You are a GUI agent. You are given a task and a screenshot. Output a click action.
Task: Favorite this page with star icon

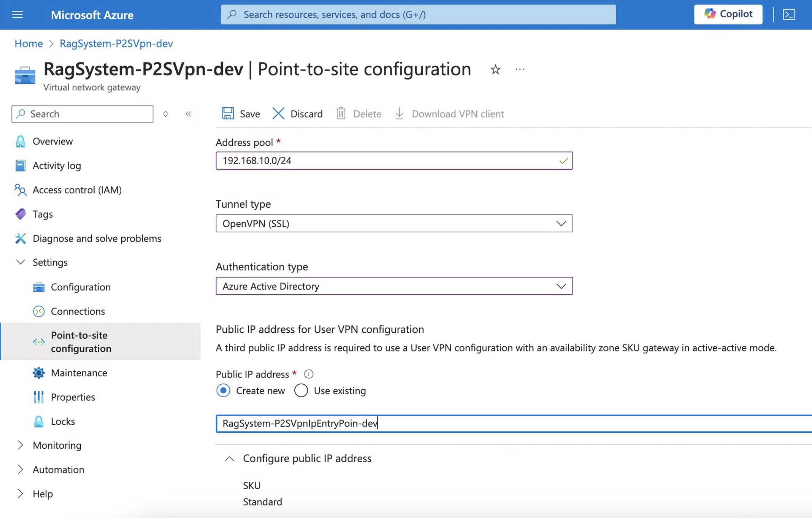pos(495,70)
